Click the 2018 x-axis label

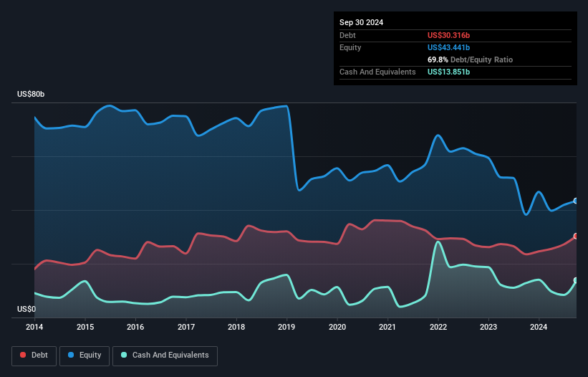(x=236, y=327)
